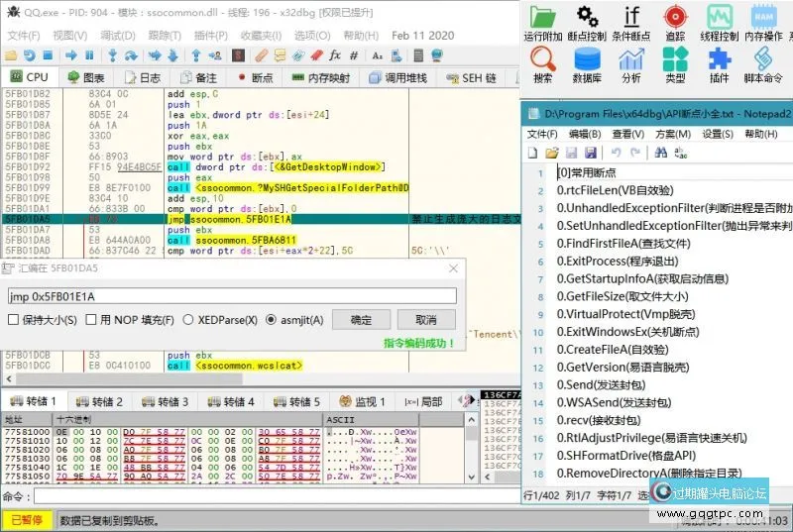Open 类型 green blocks icon
The width and height of the screenshot is (793, 532).
(x=675, y=64)
